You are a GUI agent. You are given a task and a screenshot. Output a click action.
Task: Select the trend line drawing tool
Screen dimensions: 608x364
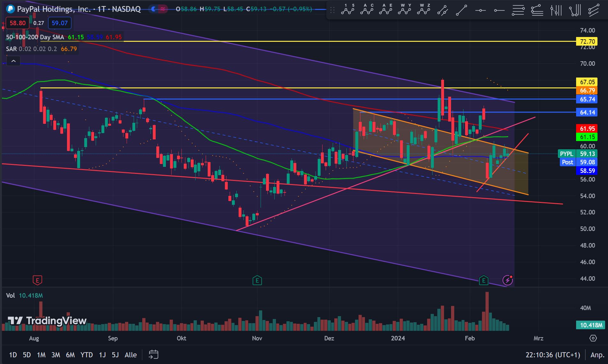461,10
